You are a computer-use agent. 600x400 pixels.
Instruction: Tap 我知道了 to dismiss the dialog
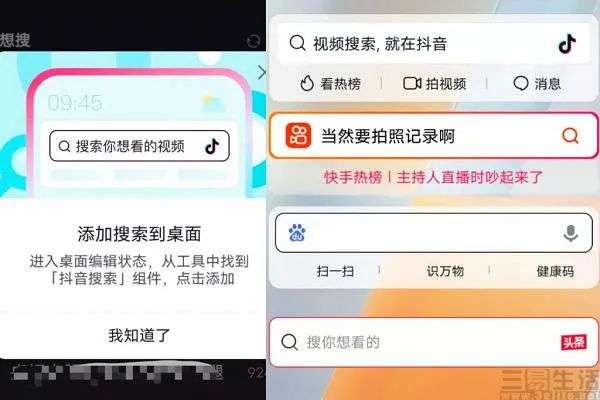(x=139, y=336)
